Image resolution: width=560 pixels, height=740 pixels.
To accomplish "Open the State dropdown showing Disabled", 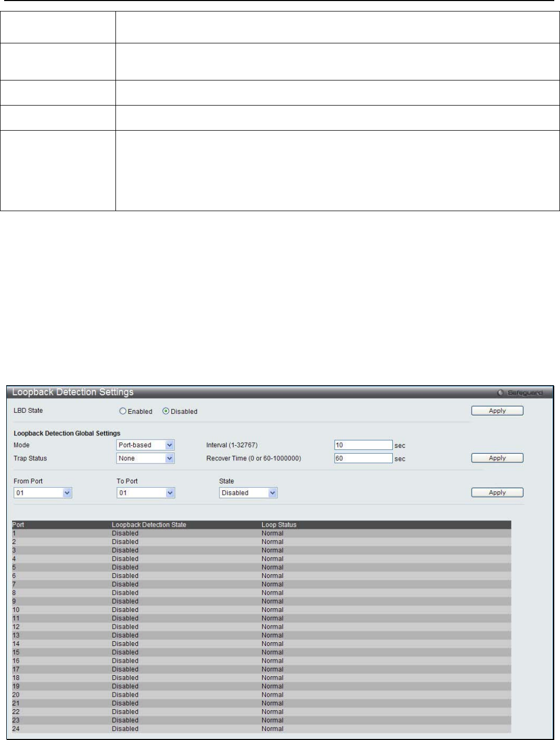I will click(x=248, y=493).
